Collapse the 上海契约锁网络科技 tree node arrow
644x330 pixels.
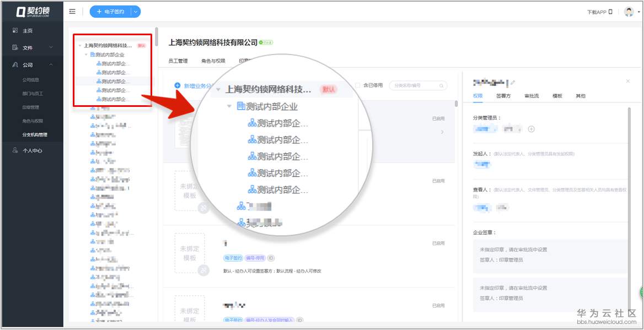(x=80, y=46)
